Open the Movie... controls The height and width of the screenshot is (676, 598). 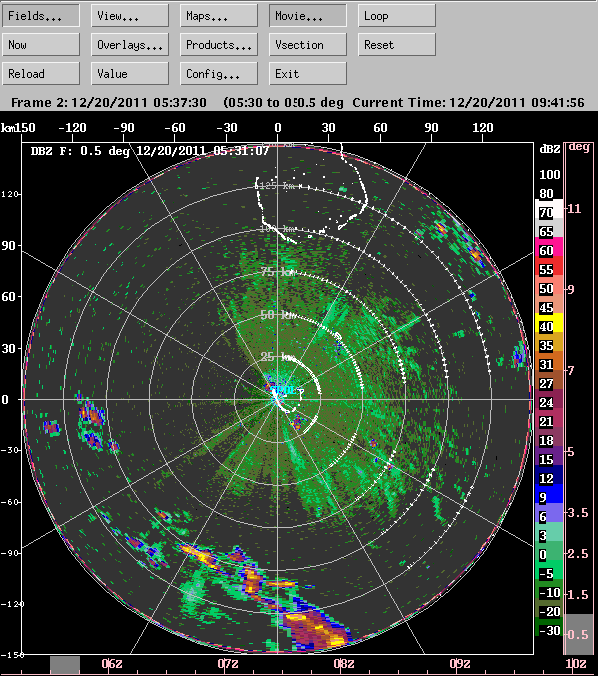coord(308,16)
